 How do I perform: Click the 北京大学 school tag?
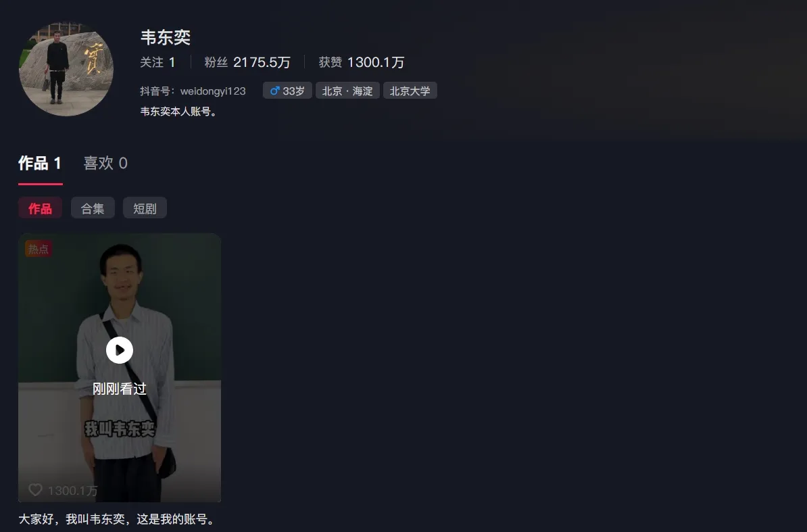pos(410,91)
